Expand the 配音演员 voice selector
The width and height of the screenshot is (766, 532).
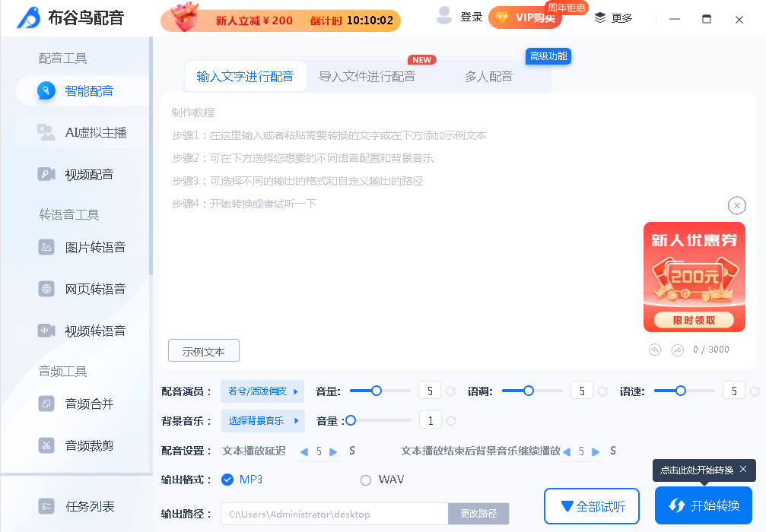(262, 391)
